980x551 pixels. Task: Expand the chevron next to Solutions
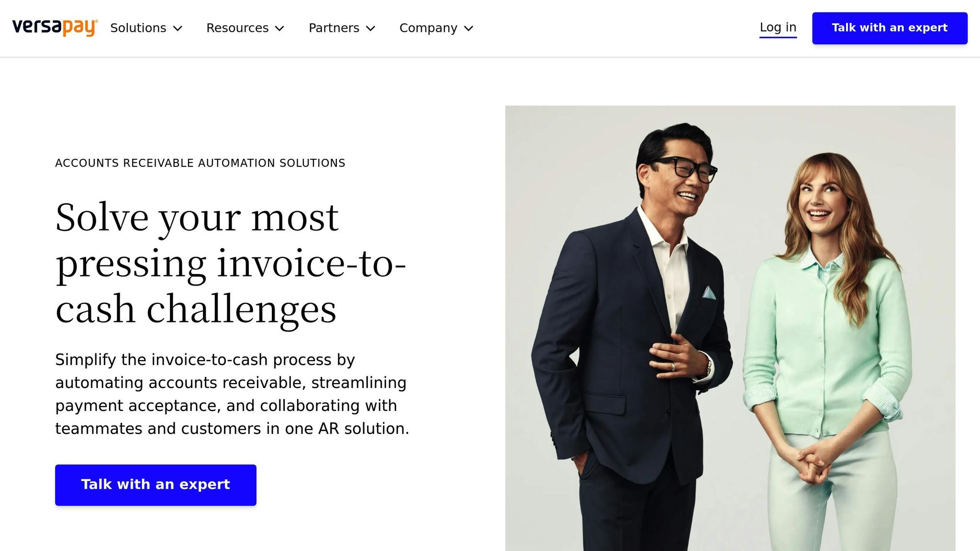tap(178, 29)
